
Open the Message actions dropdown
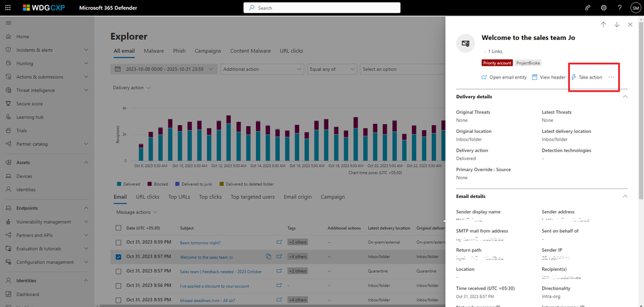(x=137, y=212)
